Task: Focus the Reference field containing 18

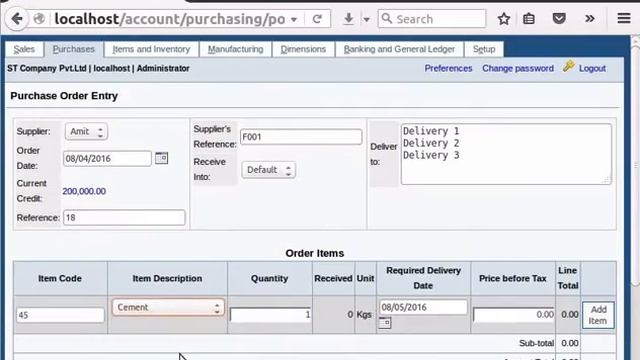Action: click(124, 218)
